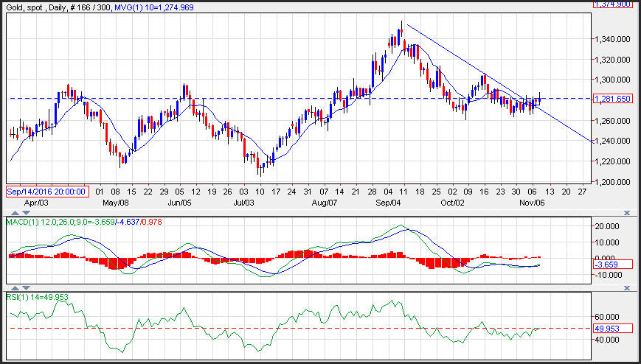Click the 1,340.000 level on the price axis
Image resolution: width=641 pixels, height=364 pixels.
point(614,38)
